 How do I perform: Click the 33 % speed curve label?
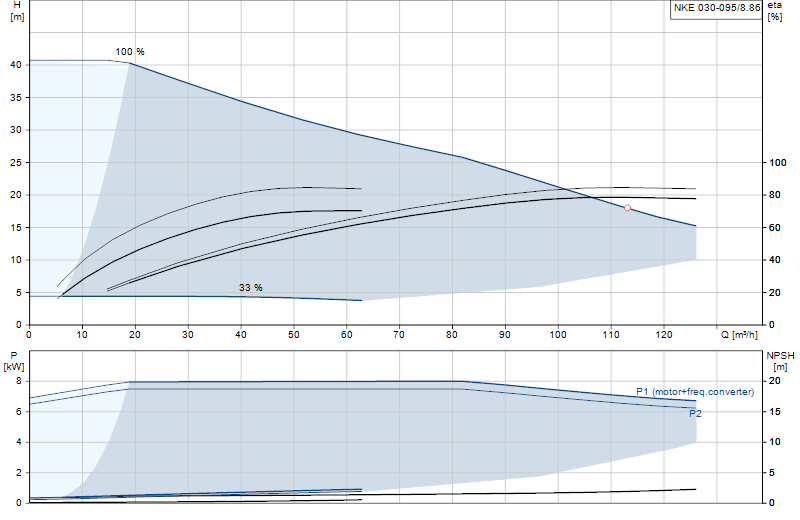tap(251, 288)
